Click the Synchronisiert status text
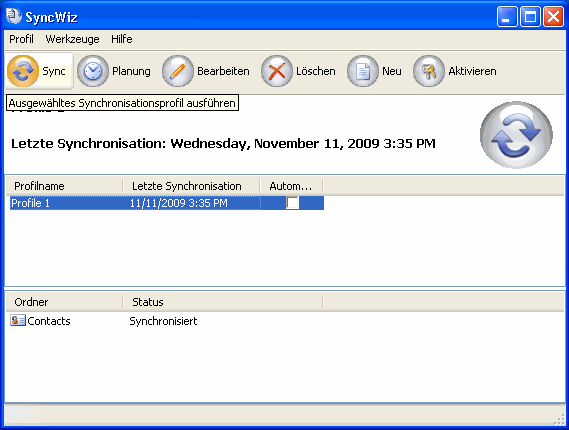This screenshot has width=569, height=430. pos(163,321)
